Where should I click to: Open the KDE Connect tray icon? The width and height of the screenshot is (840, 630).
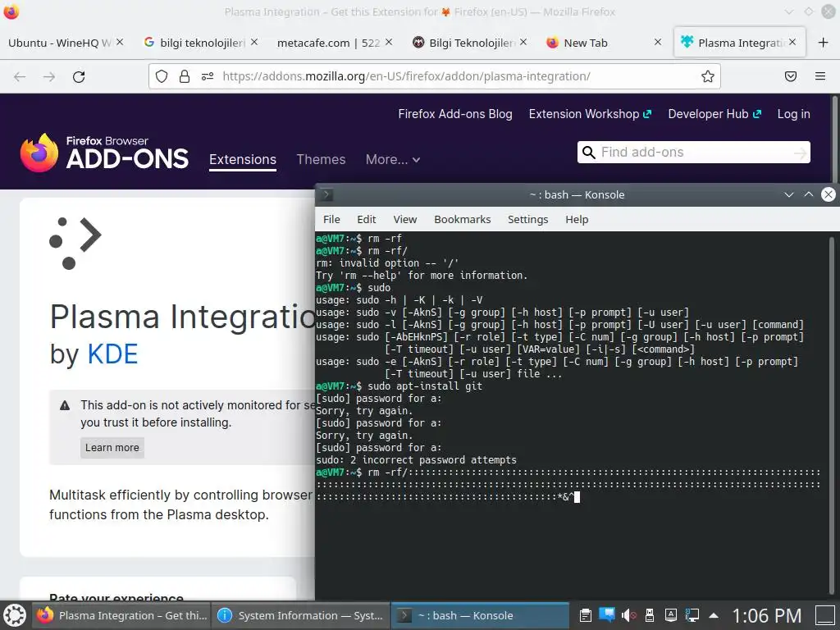[x=607, y=615]
